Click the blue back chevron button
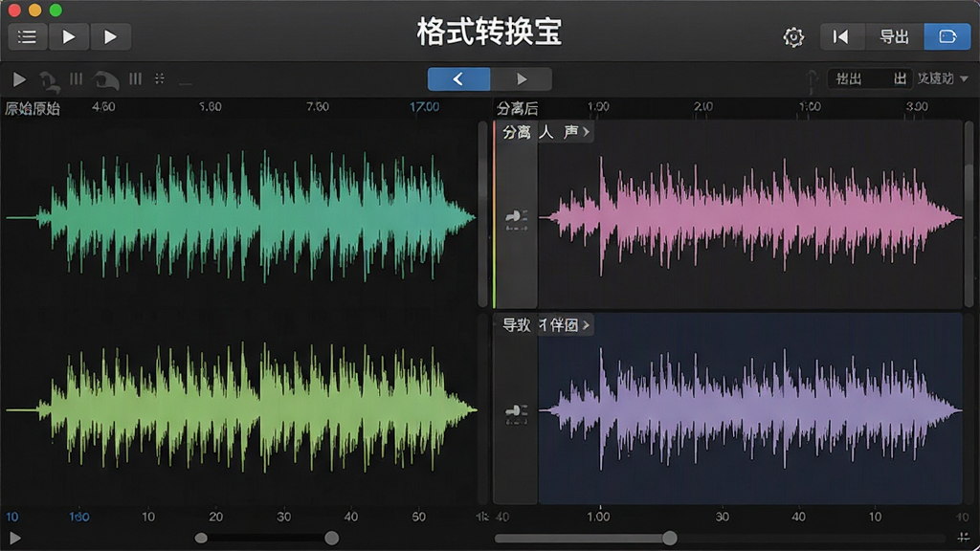This screenshot has height=551, width=980. (x=458, y=79)
